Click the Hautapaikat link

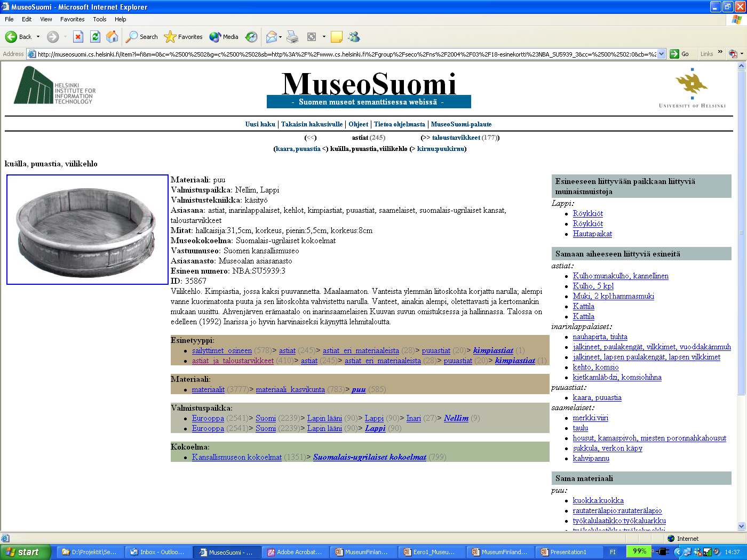coord(592,234)
